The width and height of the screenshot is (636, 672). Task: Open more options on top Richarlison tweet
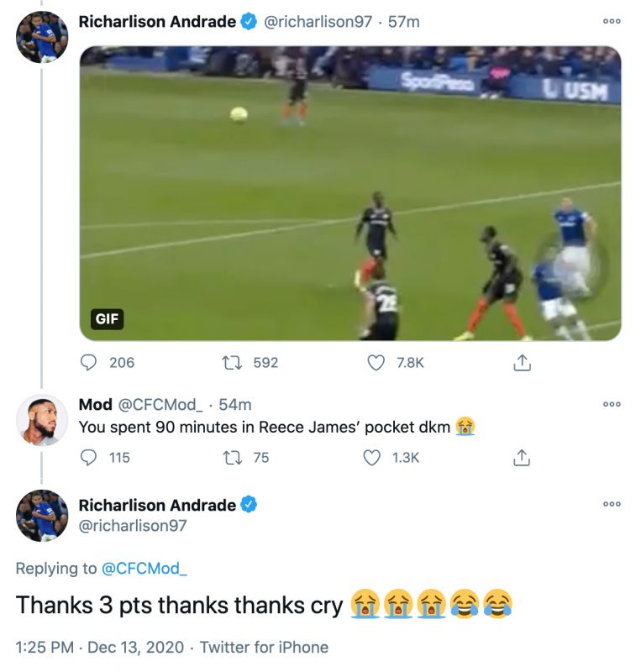pyautogui.click(x=612, y=22)
